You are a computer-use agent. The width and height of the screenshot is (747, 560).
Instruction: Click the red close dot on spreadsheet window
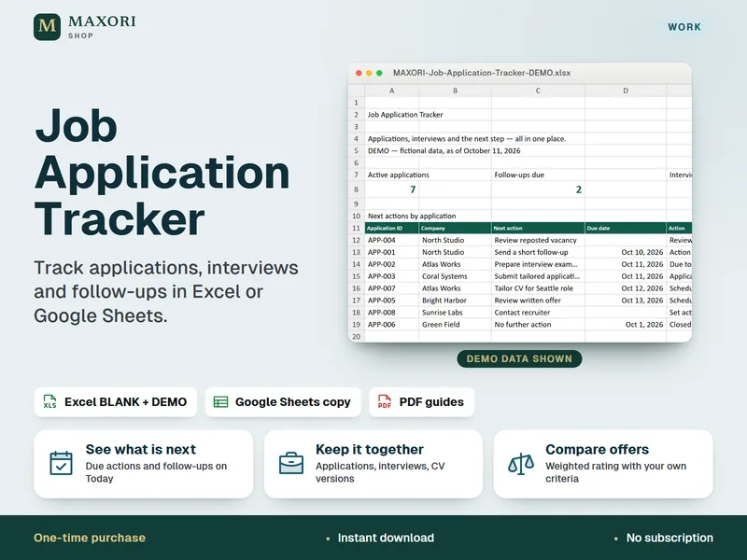click(x=359, y=73)
